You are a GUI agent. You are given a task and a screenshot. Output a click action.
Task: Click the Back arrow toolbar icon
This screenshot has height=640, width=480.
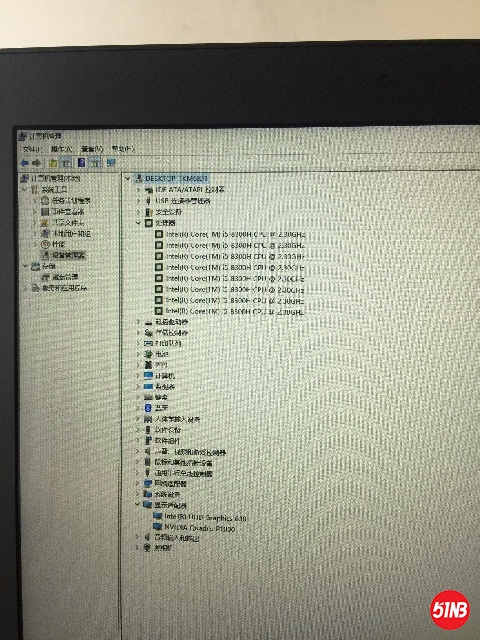pyautogui.click(x=24, y=163)
